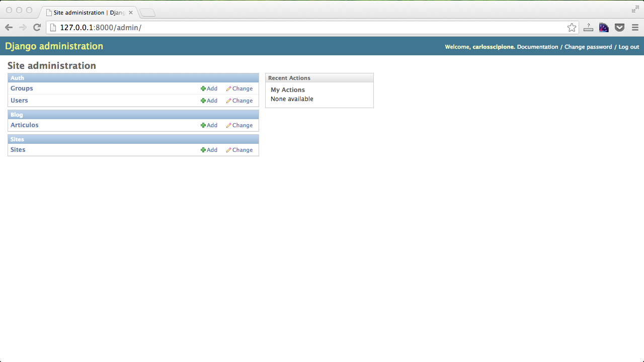The height and width of the screenshot is (362, 644).
Task: Click the page icon in the address bar
Action: point(53,28)
